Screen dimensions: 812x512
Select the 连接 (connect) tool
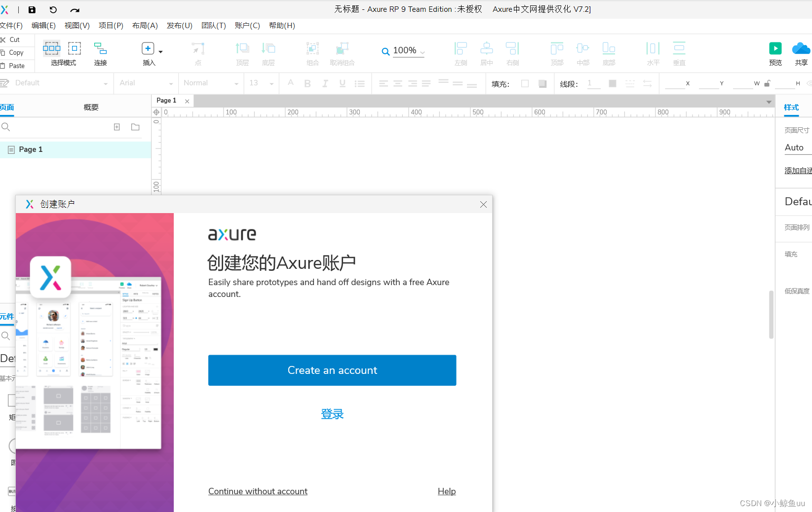click(100, 52)
